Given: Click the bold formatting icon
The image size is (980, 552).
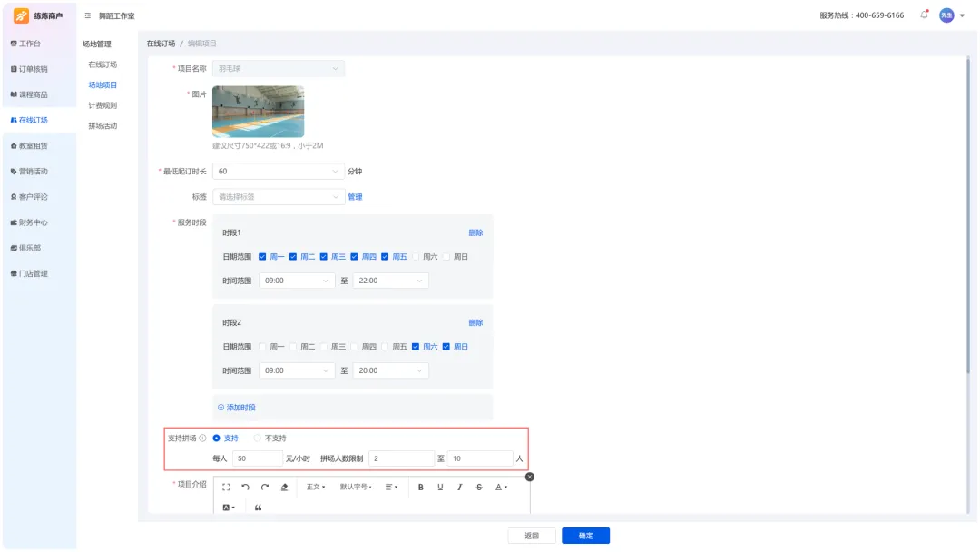Looking at the screenshot, I should pyautogui.click(x=421, y=488).
